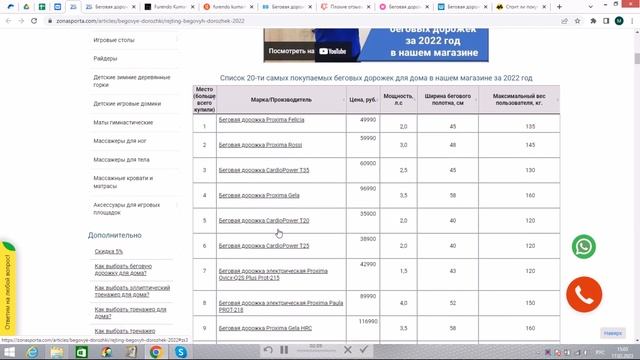
Task: Open CardioPower T20 treadmill link
Action: 264,221
